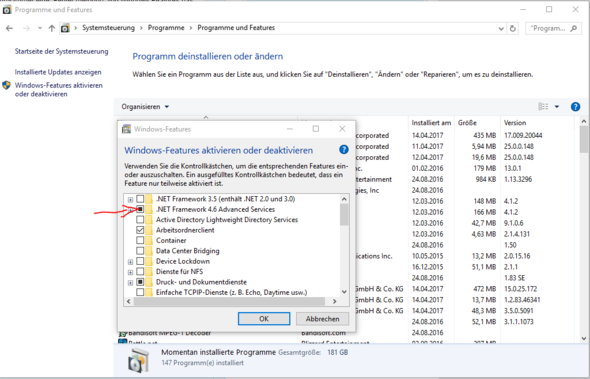Open the Organisieren menu
The width and height of the screenshot is (590, 379).
click(x=145, y=107)
